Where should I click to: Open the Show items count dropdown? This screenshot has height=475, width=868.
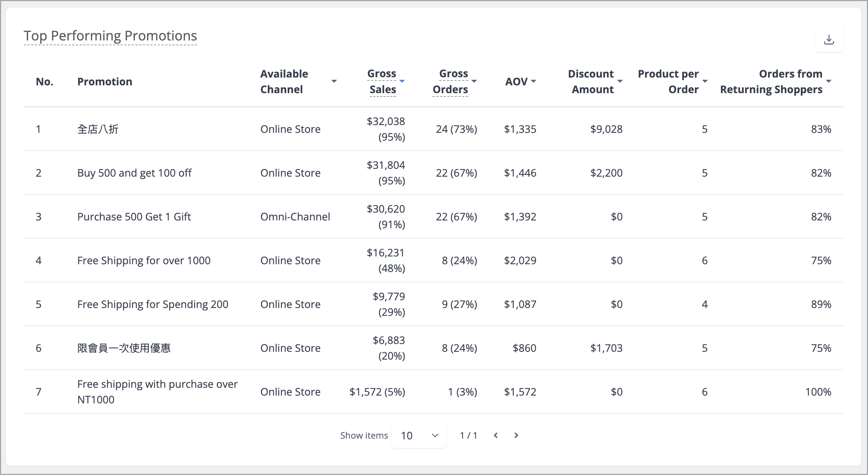tap(419, 436)
